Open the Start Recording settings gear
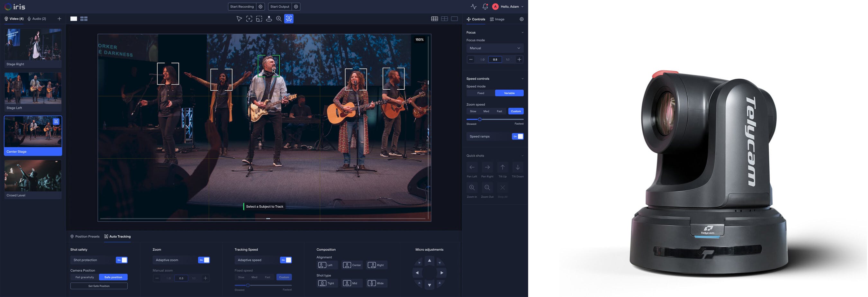The image size is (868, 297). click(260, 7)
